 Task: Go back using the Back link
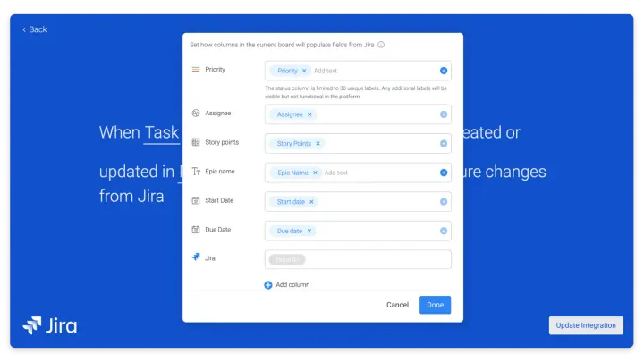coord(35,29)
